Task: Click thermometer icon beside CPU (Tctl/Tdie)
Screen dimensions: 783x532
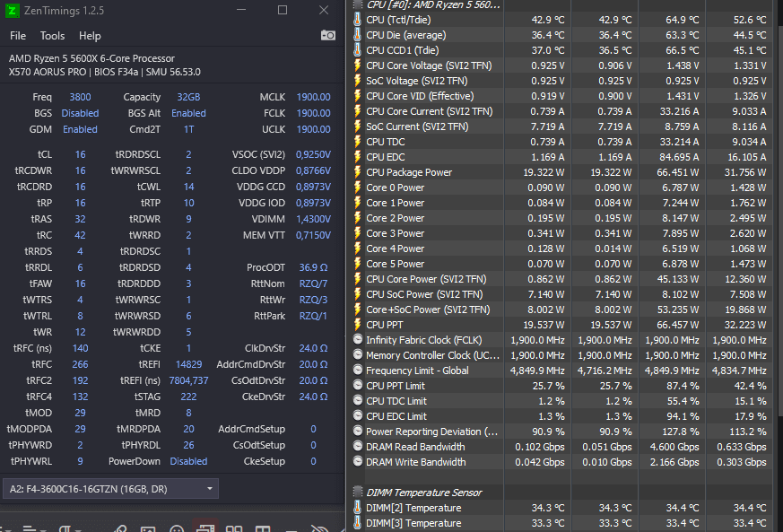Action: 358,20
